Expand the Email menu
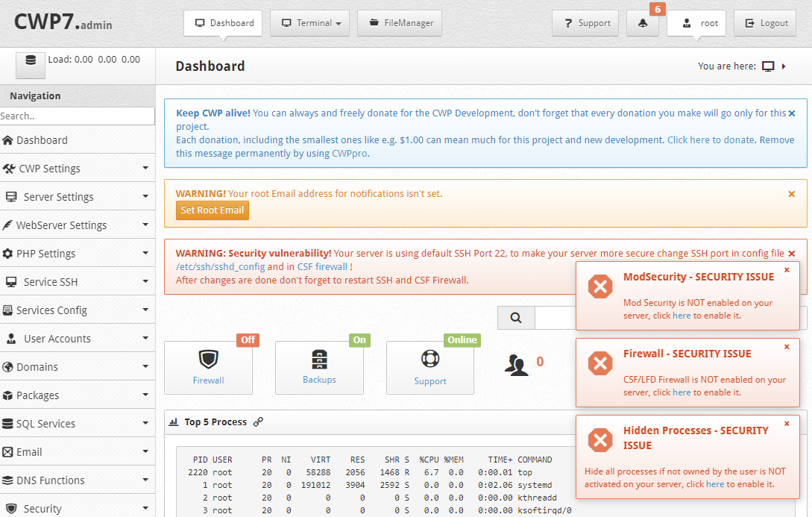 point(78,452)
